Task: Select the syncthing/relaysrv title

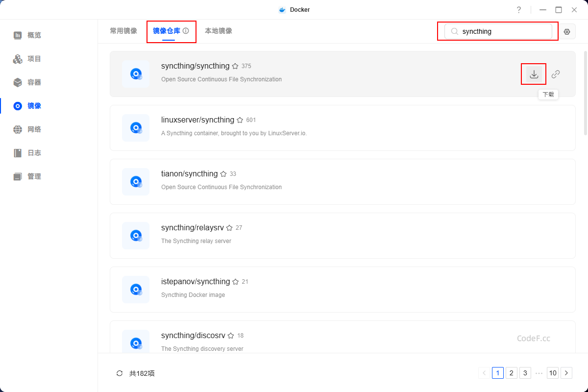Action: [x=192, y=228]
